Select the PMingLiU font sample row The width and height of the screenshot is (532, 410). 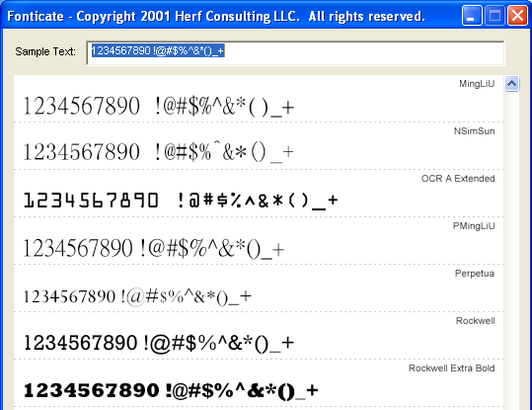(x=259, y=241)
